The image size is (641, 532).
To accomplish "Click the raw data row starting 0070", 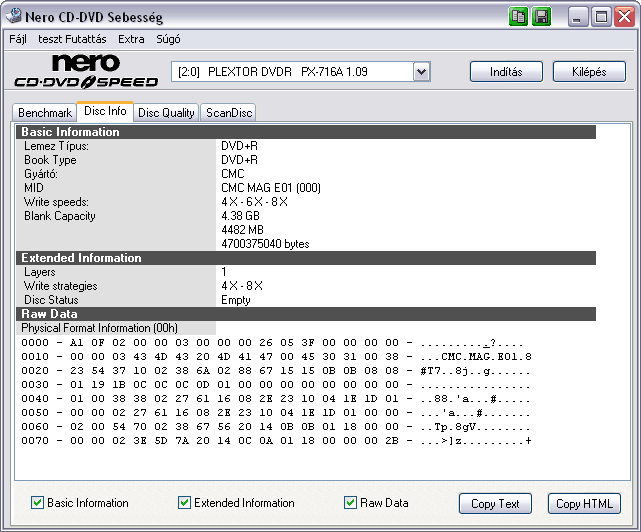I will click(276, 441).
